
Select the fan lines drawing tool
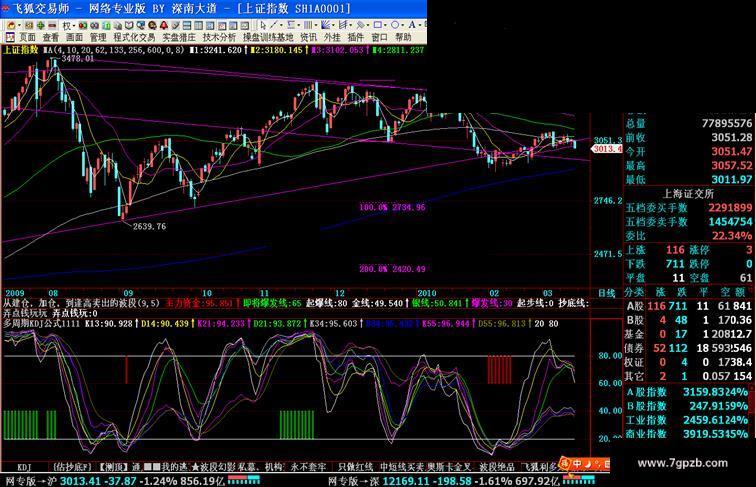click(325, 25)
